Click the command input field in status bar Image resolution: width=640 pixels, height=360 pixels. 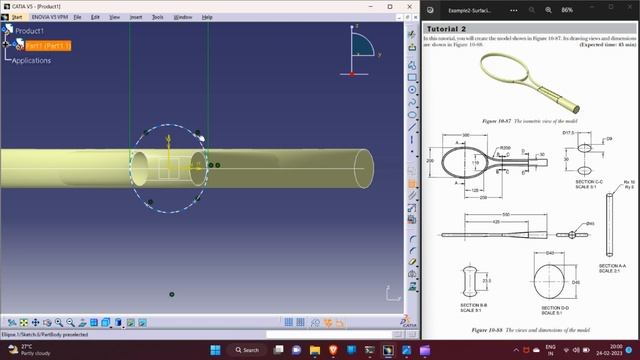coord(329,334)
